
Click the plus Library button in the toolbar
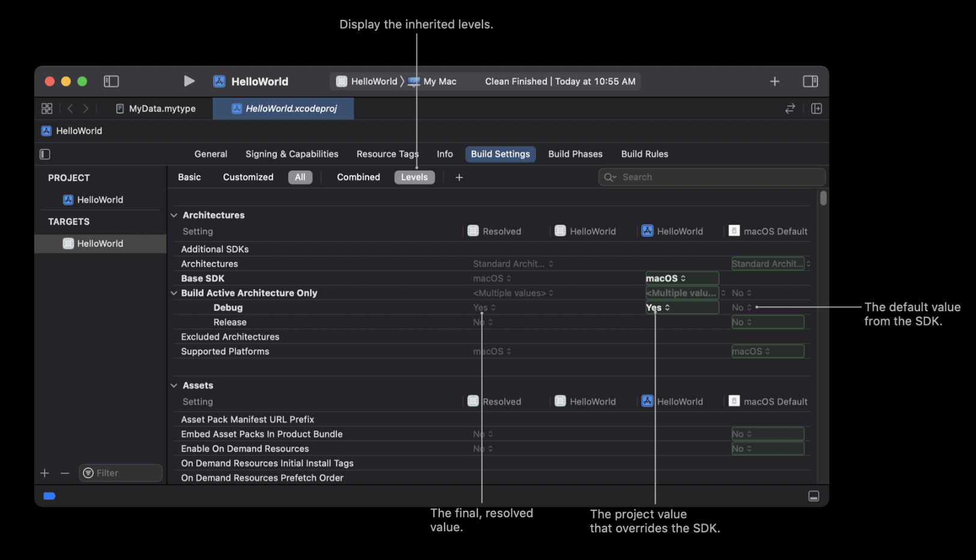[775, 81]
